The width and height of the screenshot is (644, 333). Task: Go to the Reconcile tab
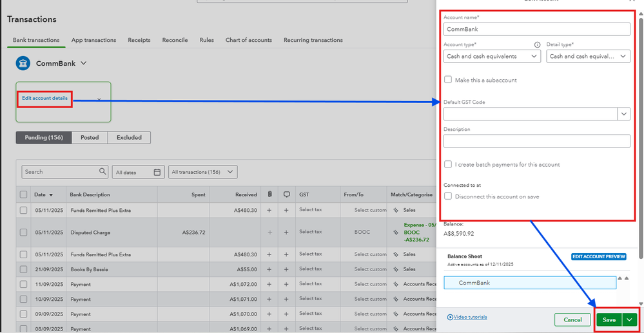(x=175, y=40)
